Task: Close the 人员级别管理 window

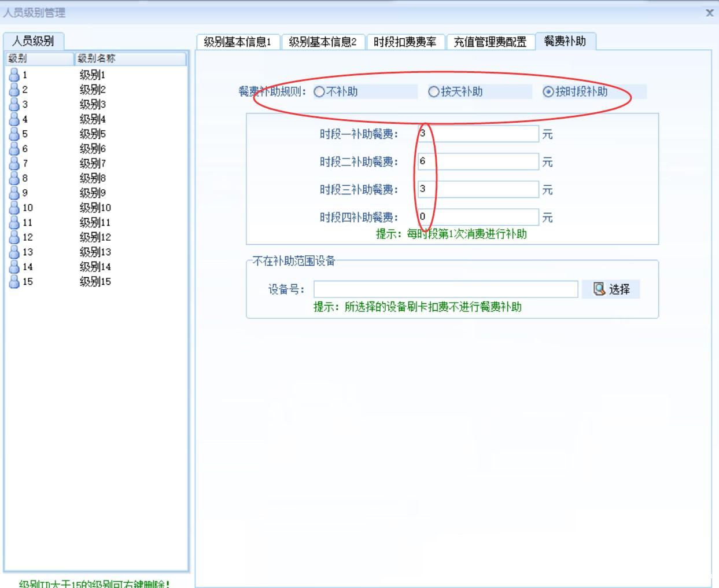Action: pyautogui.click(x=709, y=13)
